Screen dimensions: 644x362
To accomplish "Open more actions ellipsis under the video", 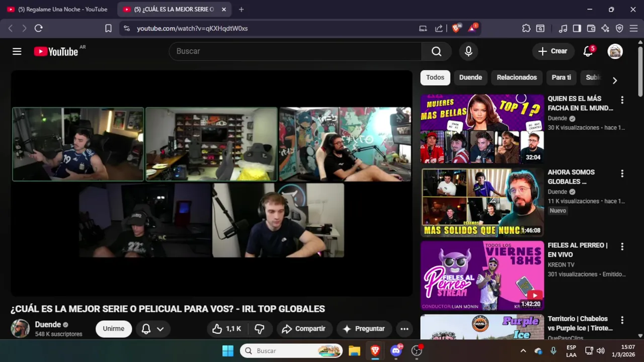I will pyautogui.click(x=405, y=329).
